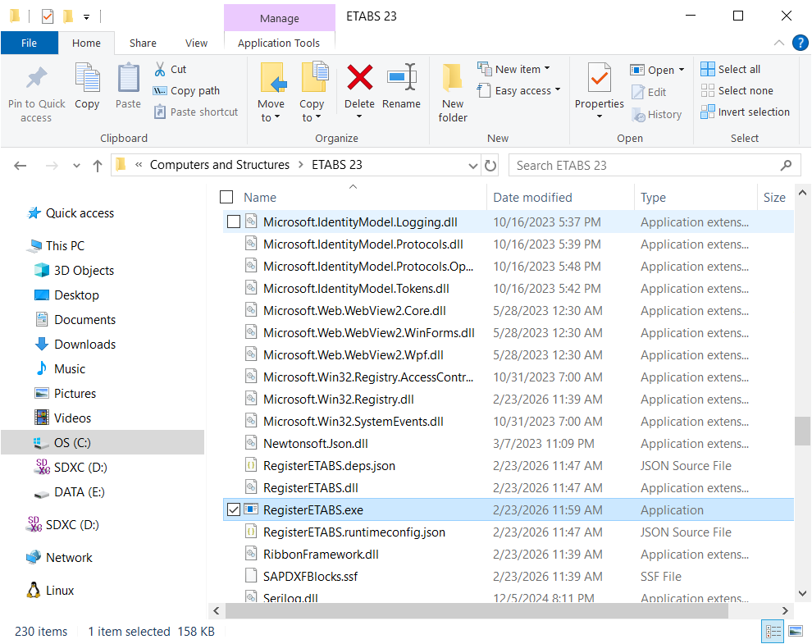
Task: Expand the Open button dropdown arrow
Action: [682, 70]
